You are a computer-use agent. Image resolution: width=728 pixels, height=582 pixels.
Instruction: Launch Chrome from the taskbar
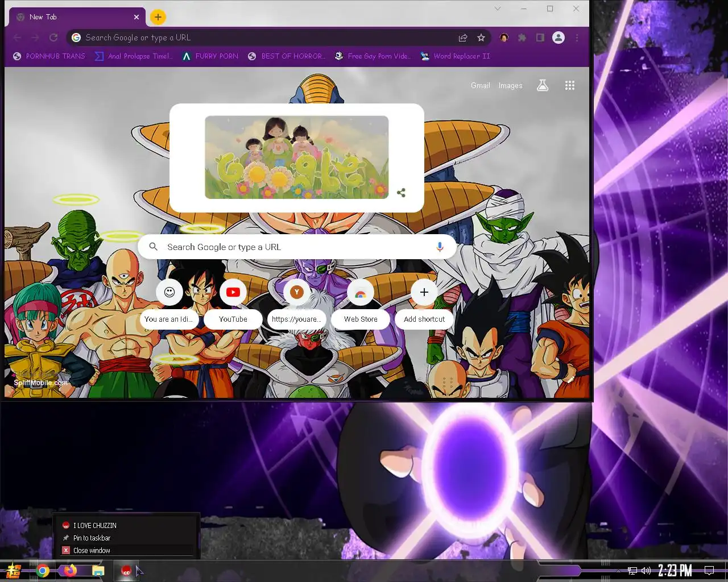coord(43,571)
